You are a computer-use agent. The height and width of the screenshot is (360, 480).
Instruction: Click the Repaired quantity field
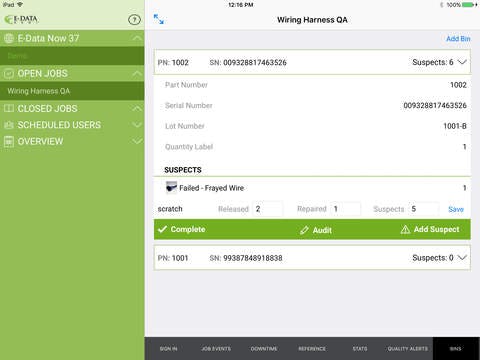coord(346,209)
